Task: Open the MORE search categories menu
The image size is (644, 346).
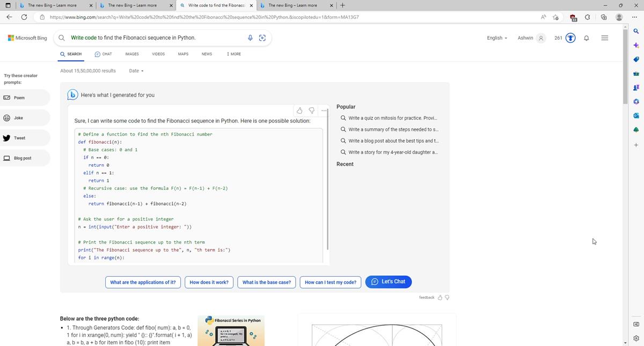Action: coord(233,54)
